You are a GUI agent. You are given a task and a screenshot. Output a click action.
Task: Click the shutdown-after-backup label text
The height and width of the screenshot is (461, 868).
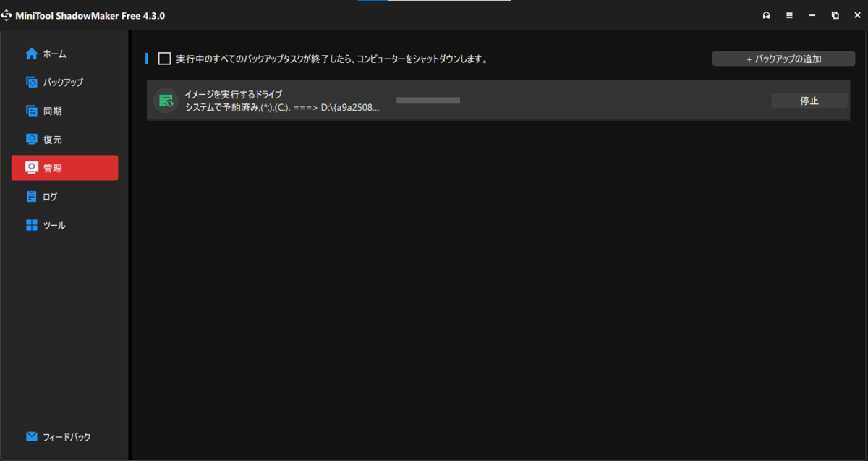(x=332, y=59)
